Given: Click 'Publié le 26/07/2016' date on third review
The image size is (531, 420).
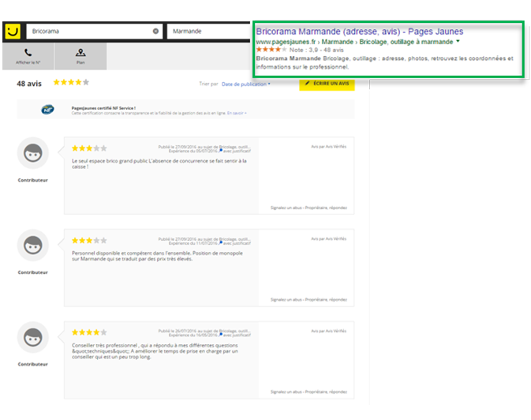Looking at the screenshot, I should click(x=177, y=331).
